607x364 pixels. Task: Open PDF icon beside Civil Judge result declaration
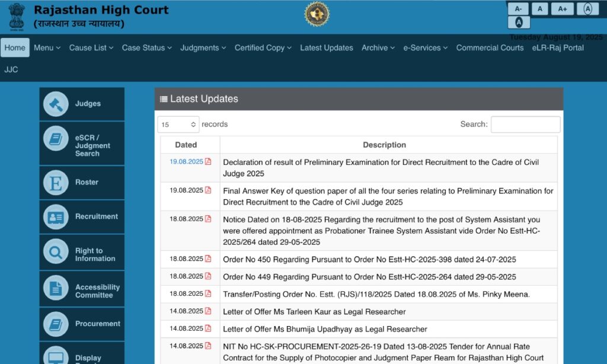pos(208,162)
